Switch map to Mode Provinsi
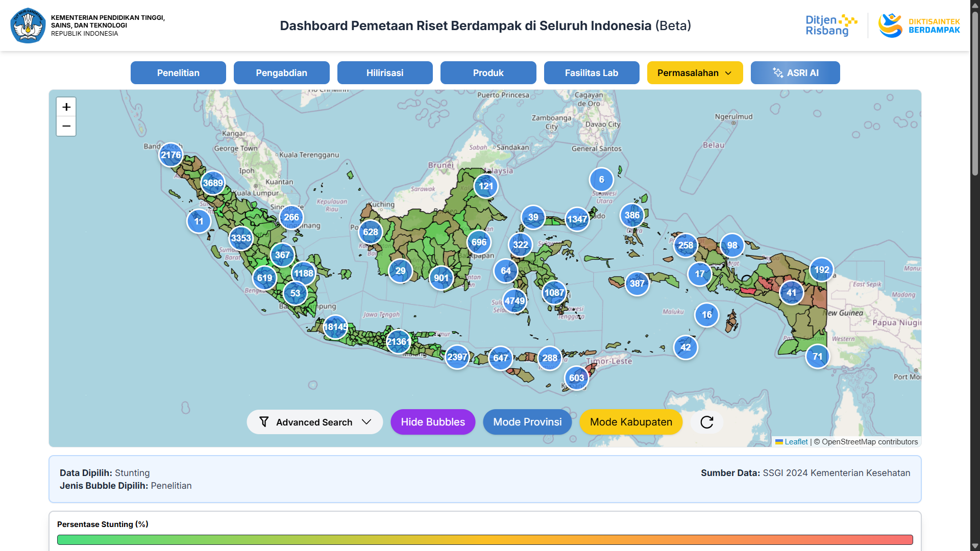Viewport: 980px width, 551px height. [x=527, y=422]
